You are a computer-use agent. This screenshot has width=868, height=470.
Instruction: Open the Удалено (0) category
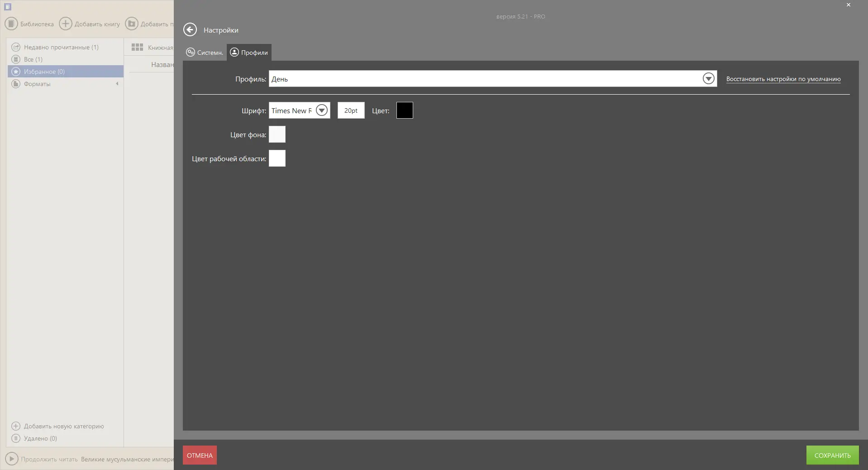[66, 438]
